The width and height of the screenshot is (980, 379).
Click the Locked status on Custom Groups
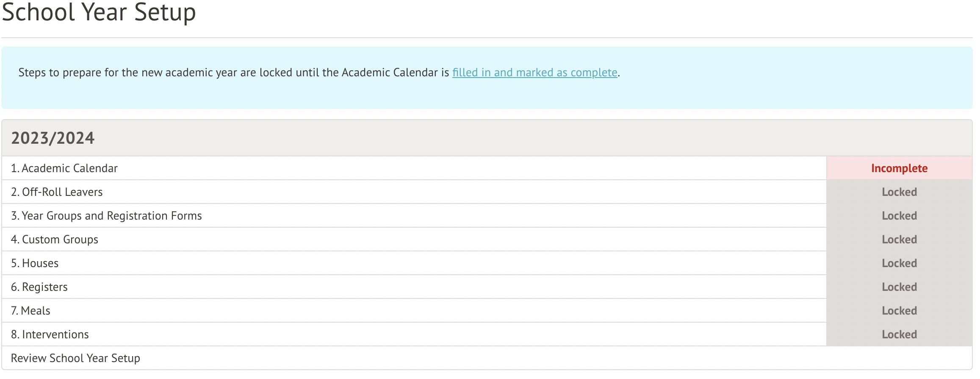point(899,239)
